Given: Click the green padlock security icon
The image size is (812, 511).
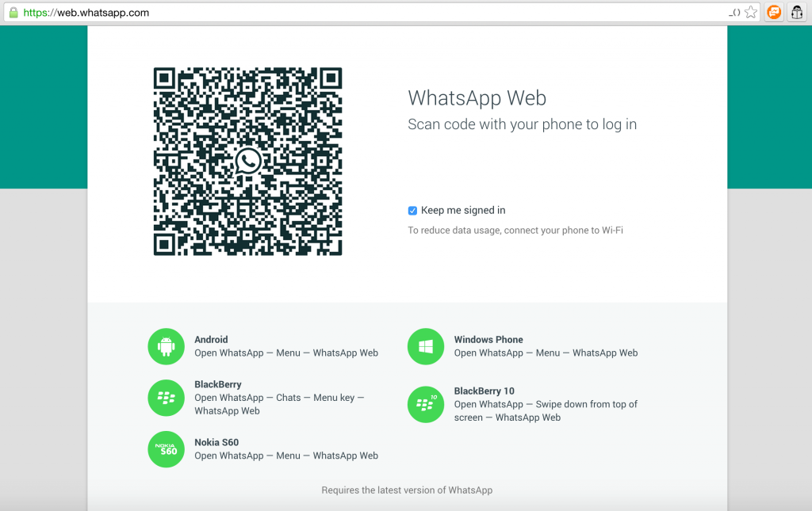Looking at the screenshot, I should (13, 13).
